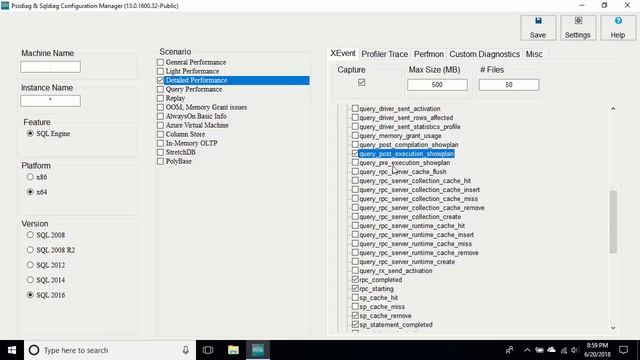The height and width of the screenshot is (360, 640).
Task: Switch to the Misc tab
Action: (x=534, y=54)
